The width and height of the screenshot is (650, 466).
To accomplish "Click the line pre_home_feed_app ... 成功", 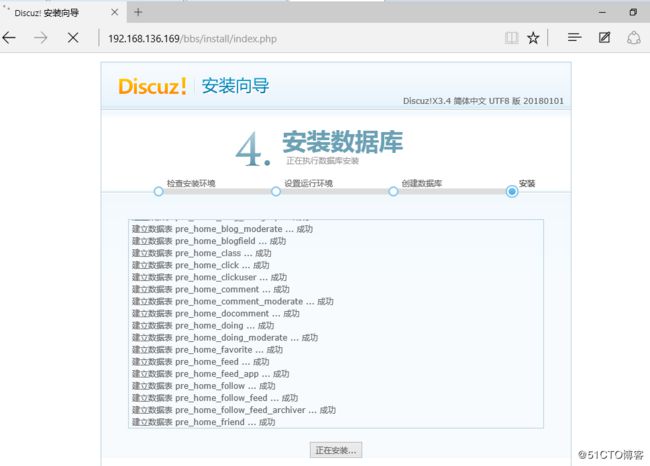I will click(211, 374).
